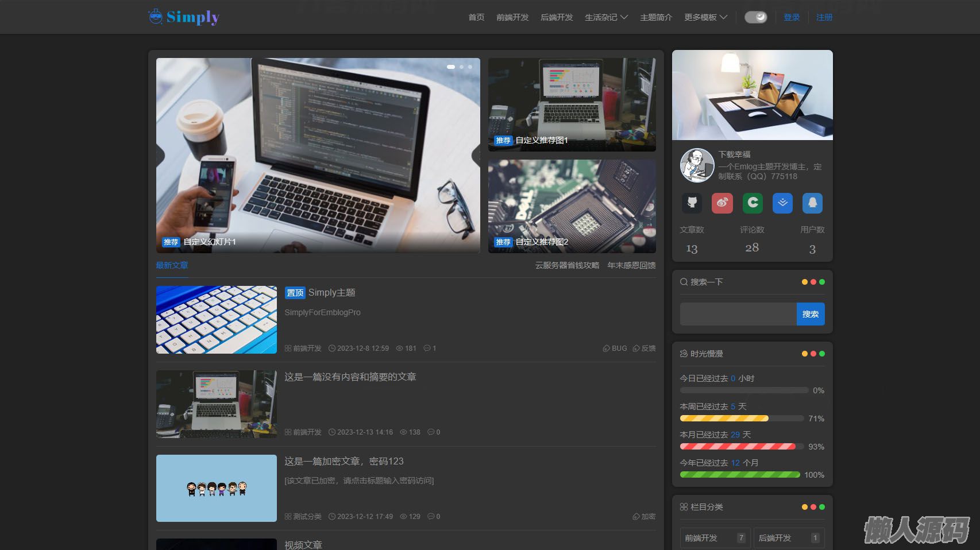Go to previous slide with left arrow
980x550 pixels.
[160, 155]
